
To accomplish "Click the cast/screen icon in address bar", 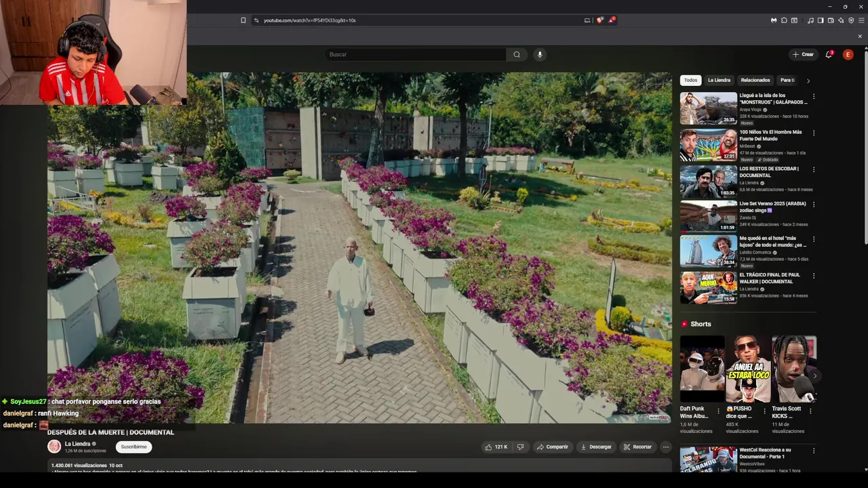I will [x=587, y=20].
